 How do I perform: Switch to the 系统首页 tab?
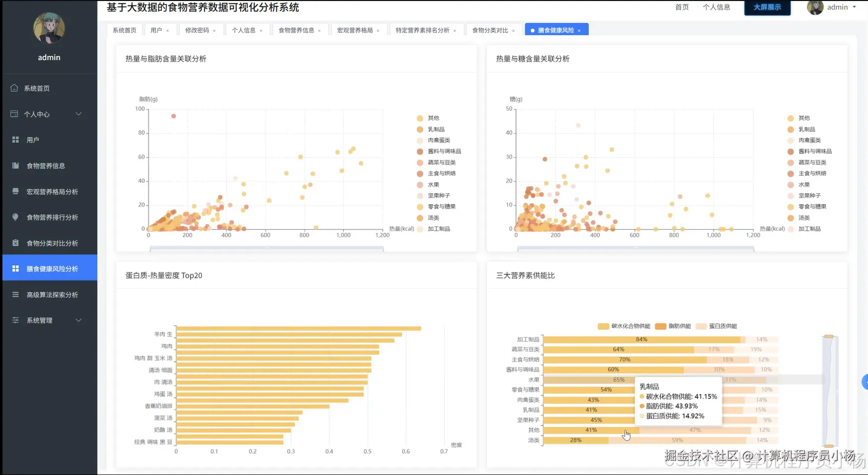pos(124,30)
